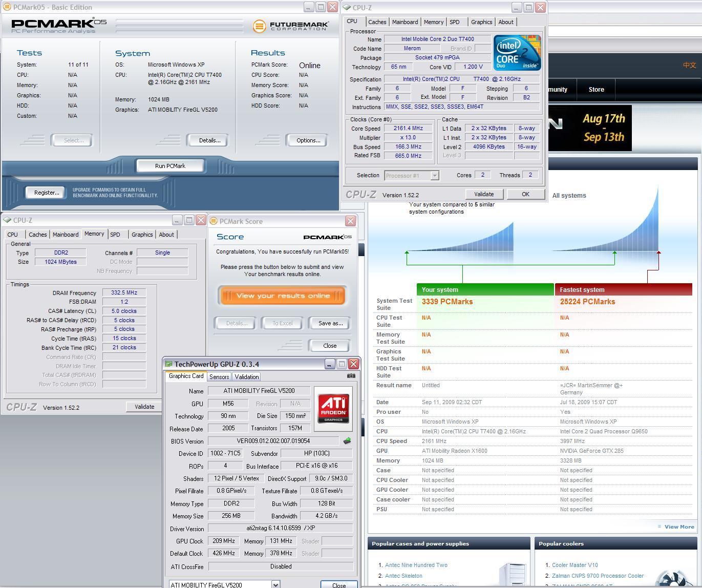
Task: Click the 25224 PCMarks fastest score
Action: click(587, 302)
